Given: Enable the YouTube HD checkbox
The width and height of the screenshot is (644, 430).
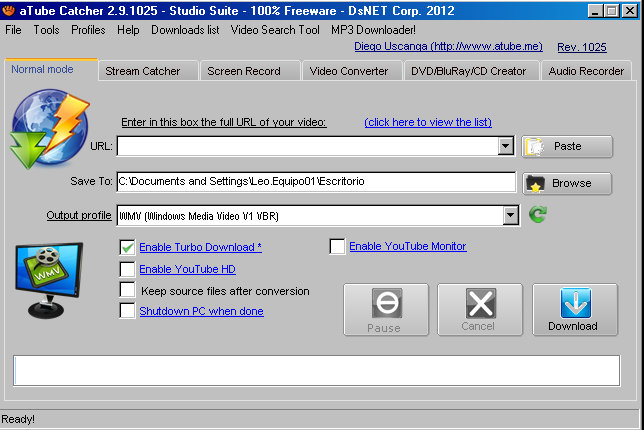Looking at the screenshot, I should pyautogui.click(x=127, y=269).
